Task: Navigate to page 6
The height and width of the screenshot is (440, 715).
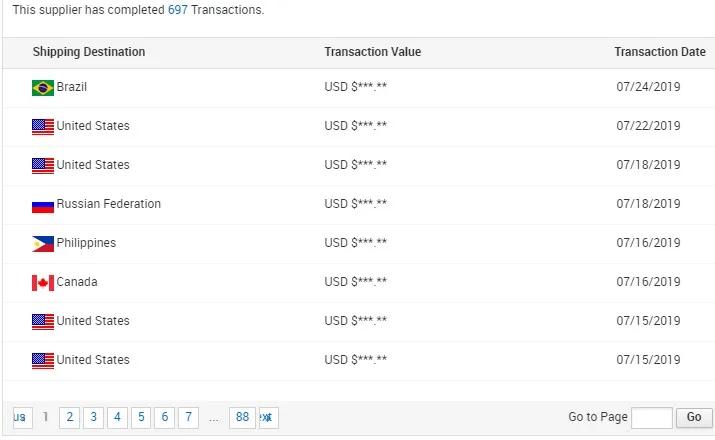Action: pos(165,417)
